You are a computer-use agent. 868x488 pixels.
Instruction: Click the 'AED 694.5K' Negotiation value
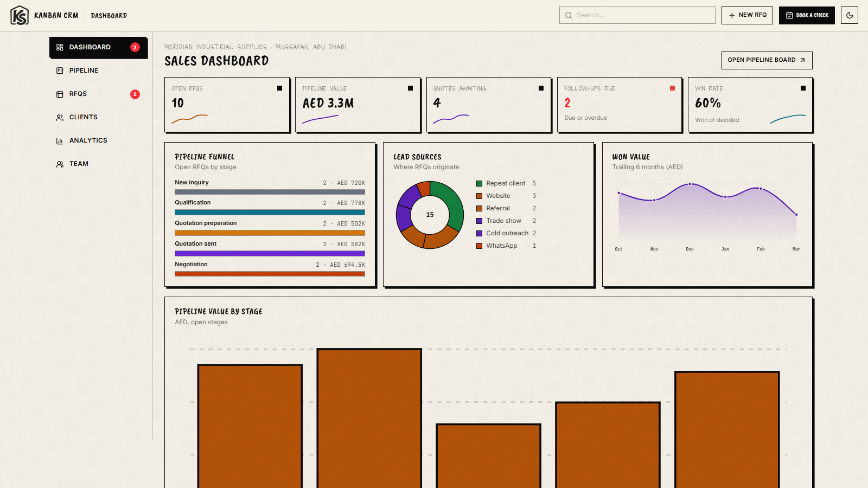pos(347,265)
